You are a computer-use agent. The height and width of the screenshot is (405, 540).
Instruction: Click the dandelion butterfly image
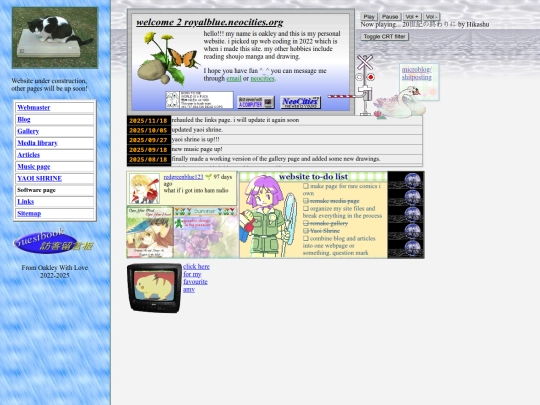168,58
